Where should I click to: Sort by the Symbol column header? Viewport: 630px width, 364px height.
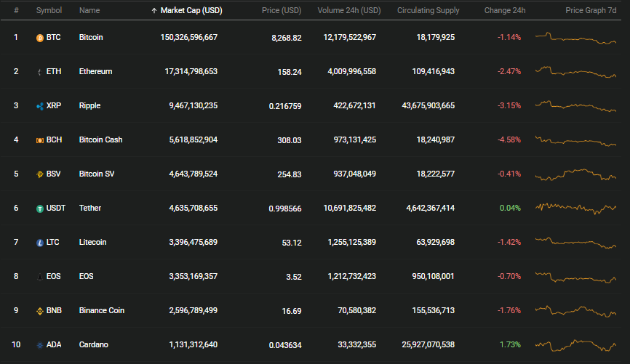(x=49, y=10)
